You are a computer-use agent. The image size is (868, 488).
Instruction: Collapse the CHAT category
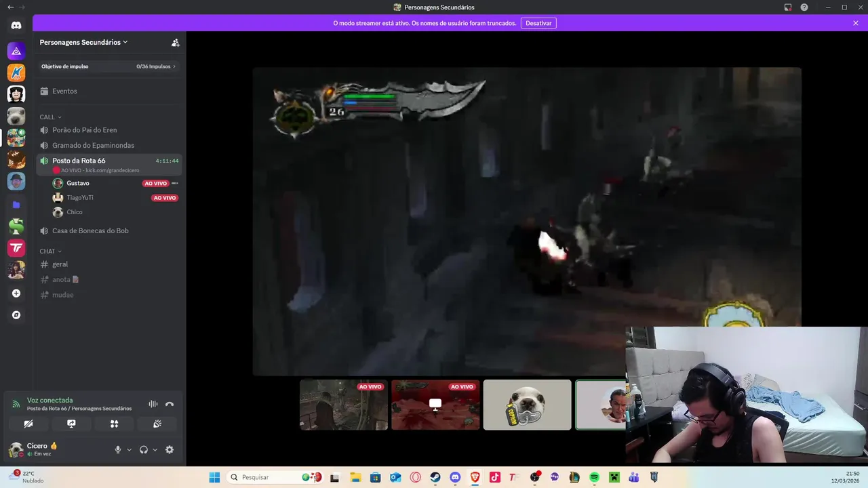50,251
